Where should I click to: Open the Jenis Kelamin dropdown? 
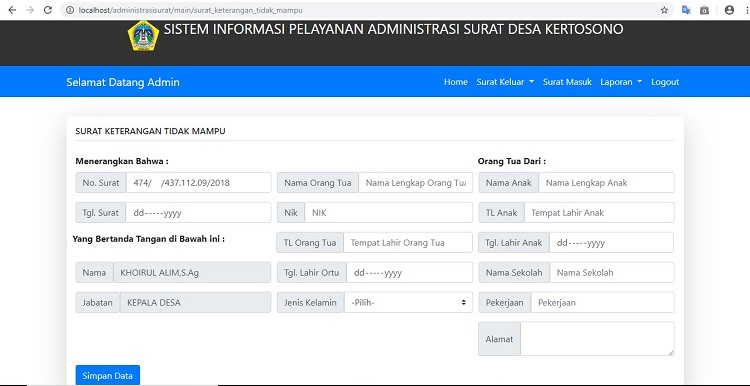(408, 302)
